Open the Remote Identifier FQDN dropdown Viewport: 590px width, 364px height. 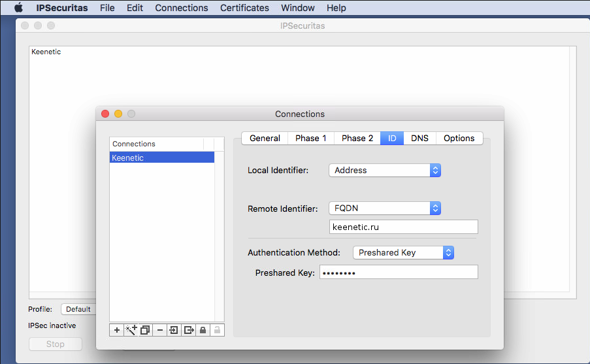385,208
